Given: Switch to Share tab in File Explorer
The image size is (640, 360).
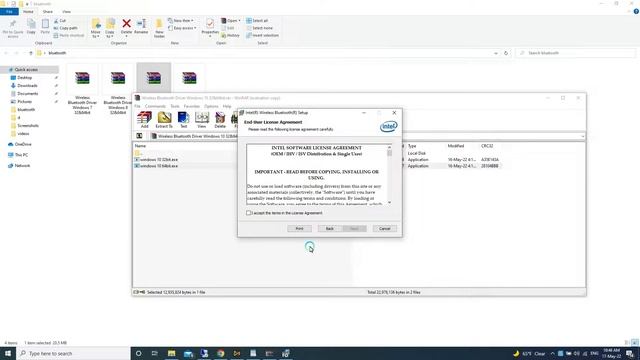Looking at the screenshot, I should (48, 11).
